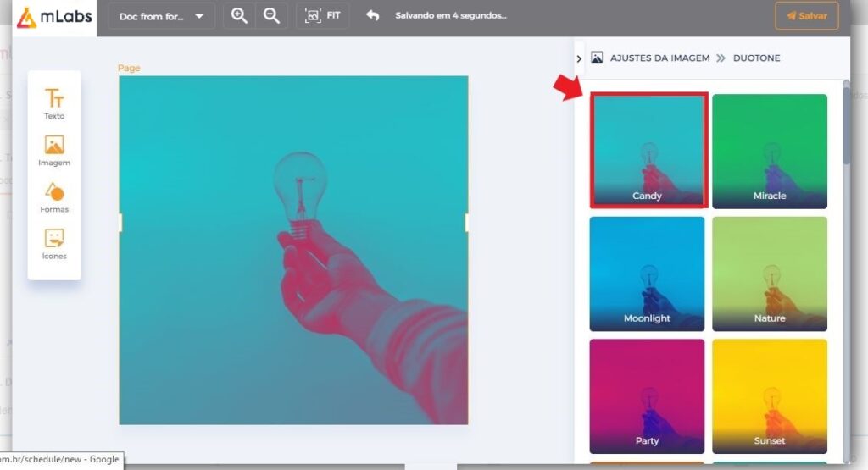The image size is (868, 470).
Task: Go back to Ajustes da Imagem
Action: click(659, 58)
